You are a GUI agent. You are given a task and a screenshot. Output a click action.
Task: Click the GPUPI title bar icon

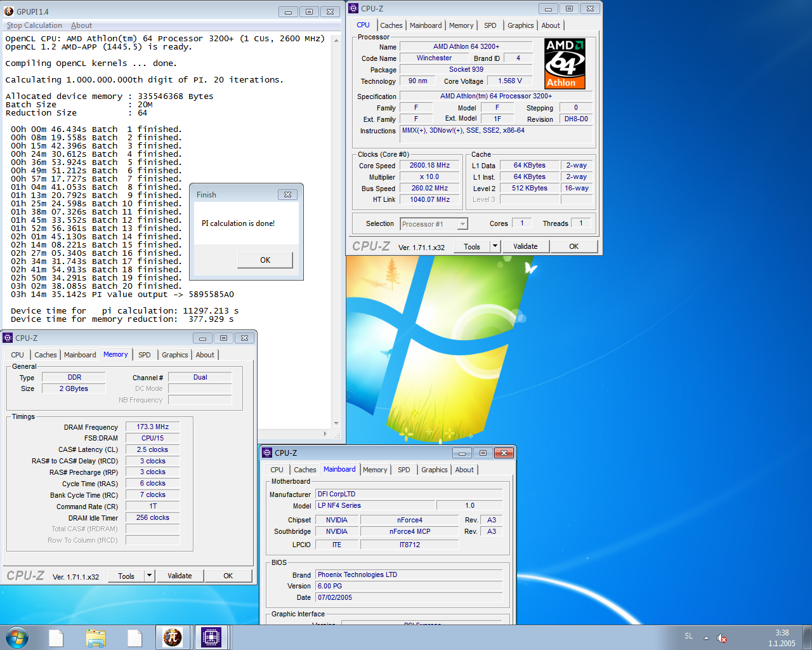click(9, 11)
